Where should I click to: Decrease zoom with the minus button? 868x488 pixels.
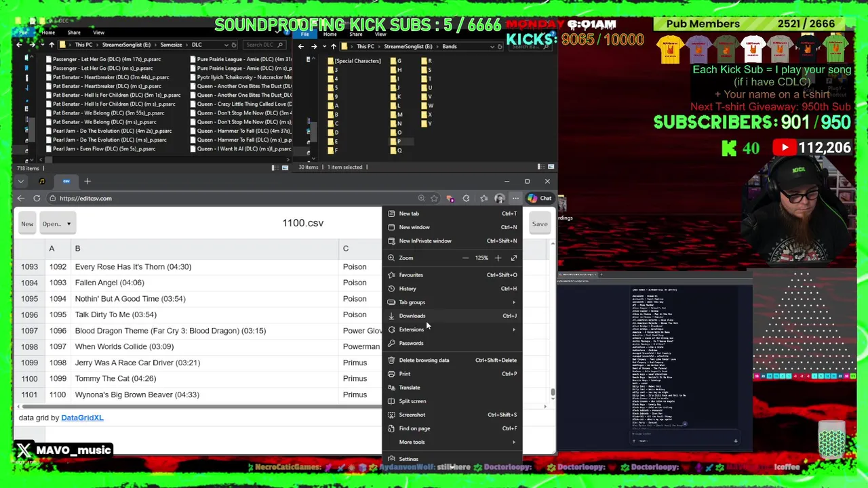click(465, 258)
